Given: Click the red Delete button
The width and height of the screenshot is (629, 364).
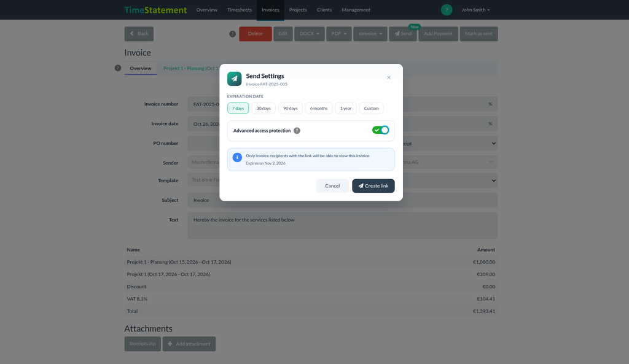Looking at the screenshot, I should coord(256,34).
